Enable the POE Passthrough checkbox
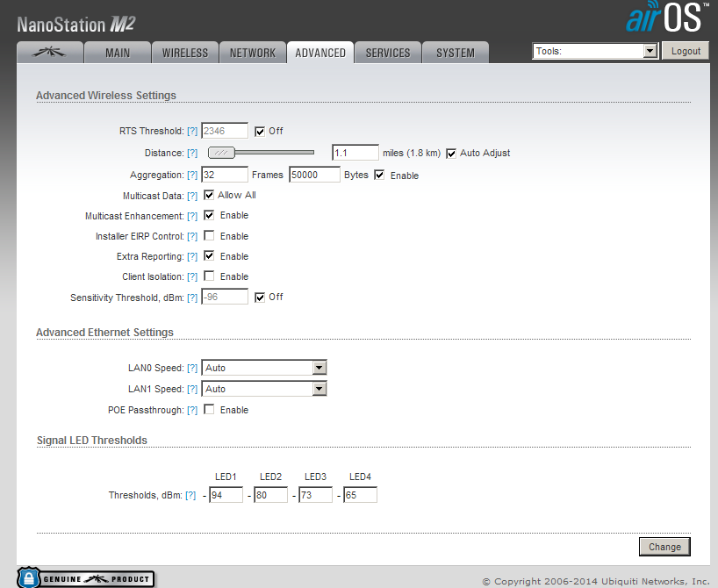718x588 pixels. 209,409
